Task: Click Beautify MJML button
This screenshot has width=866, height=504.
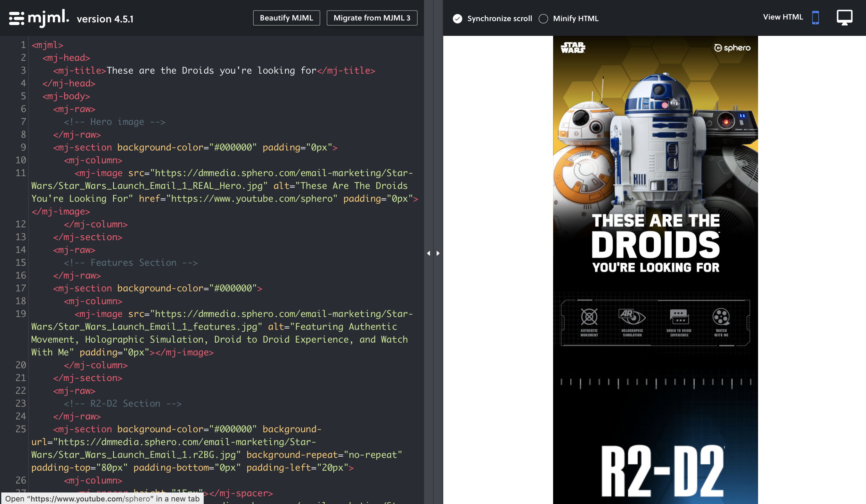Action: 286,18
